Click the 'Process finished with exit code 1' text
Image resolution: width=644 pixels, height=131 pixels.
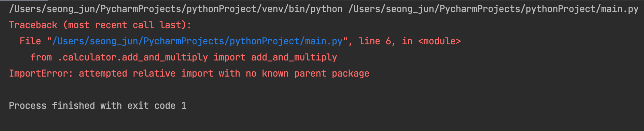click(x=98, y=106)
